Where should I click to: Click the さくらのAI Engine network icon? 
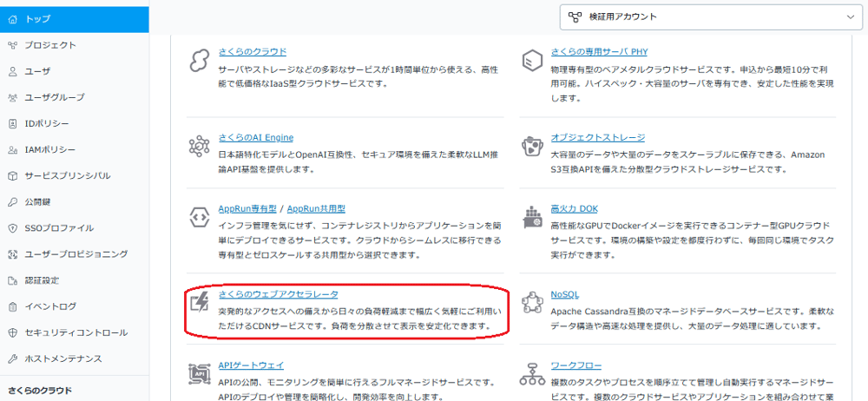(198, 146)
